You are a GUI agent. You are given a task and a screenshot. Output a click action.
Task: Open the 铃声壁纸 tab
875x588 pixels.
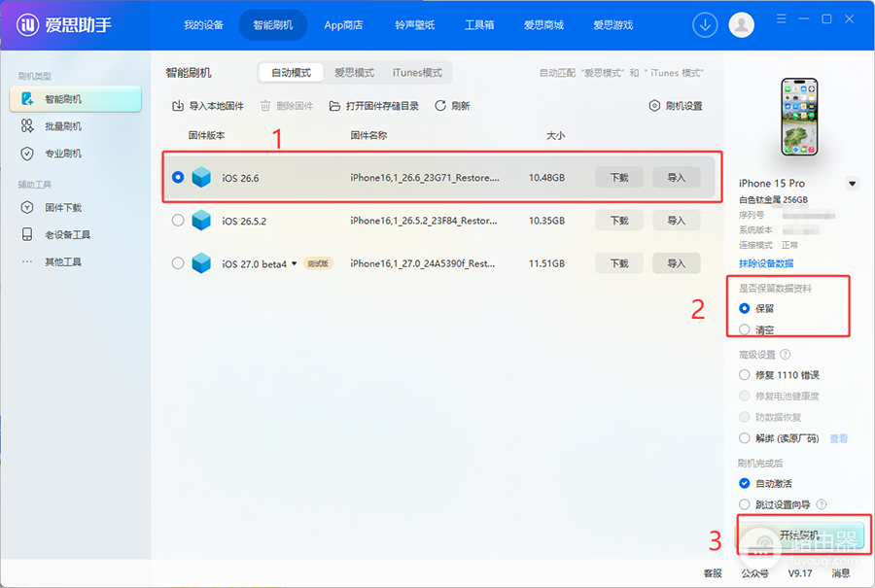pyautogui.click(x=414, y=25)
